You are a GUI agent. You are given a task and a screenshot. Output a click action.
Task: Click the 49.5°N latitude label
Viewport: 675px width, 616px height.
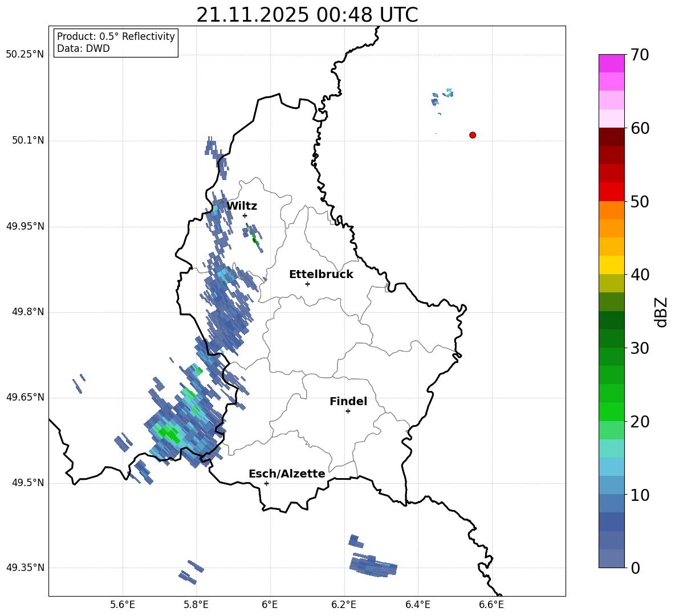(x=29, y=483)
